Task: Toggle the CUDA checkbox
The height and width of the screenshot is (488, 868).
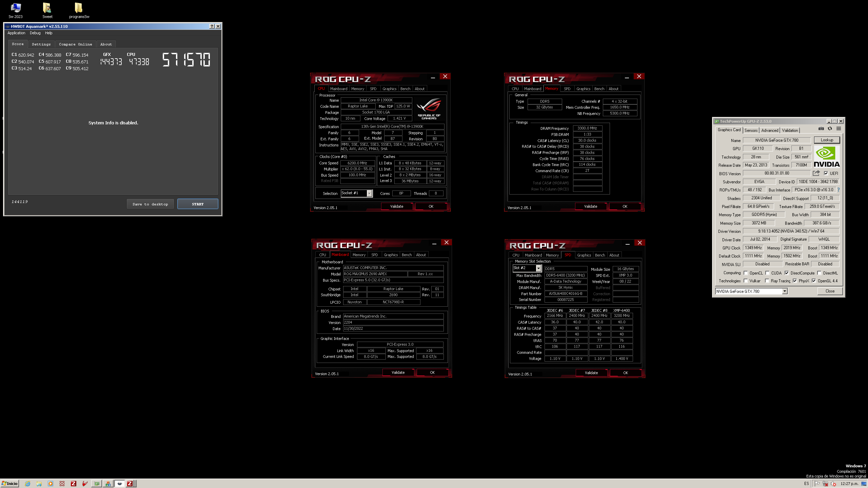Action: pos(767,273)
